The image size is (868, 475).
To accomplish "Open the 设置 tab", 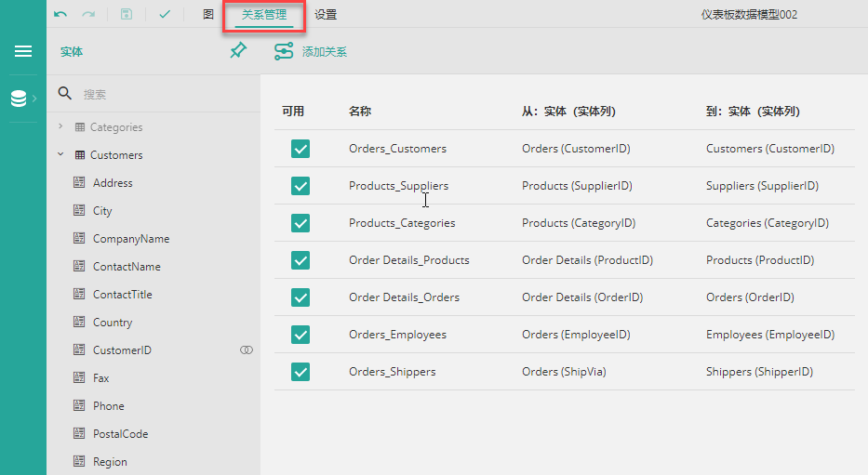I will point(326,14).
